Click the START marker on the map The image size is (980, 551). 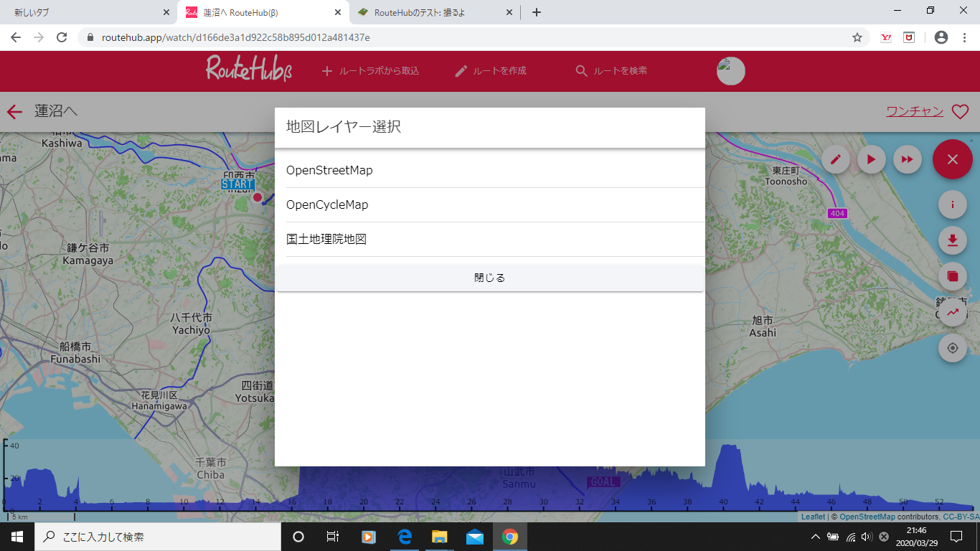pos(237,184)
